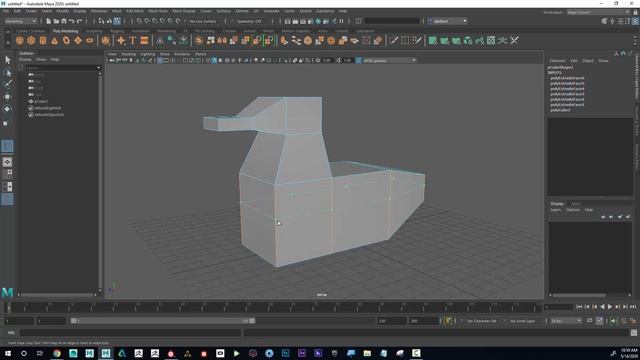640x360 pixels.
Task: Open the Symmetry Off dropdown
Action: coord(249,21)
